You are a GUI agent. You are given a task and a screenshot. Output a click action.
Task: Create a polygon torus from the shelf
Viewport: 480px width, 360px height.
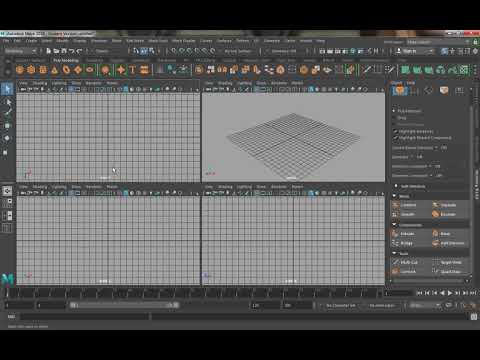click(x=66, y=70)
